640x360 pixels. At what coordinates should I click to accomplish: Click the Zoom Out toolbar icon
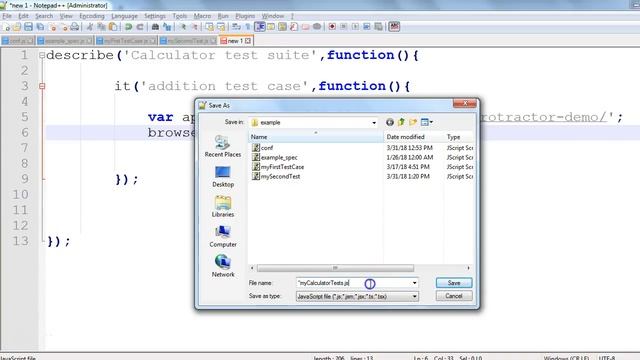[194, 27]
